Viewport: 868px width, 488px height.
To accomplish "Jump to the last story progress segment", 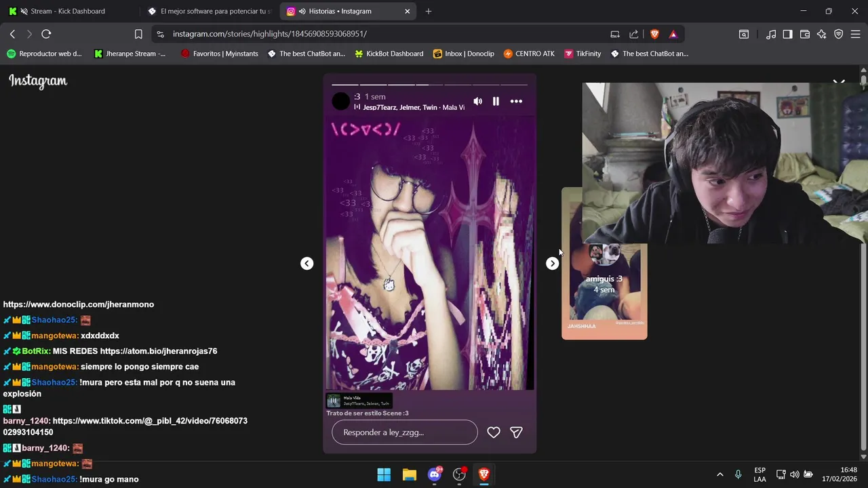I will [513, 85].
